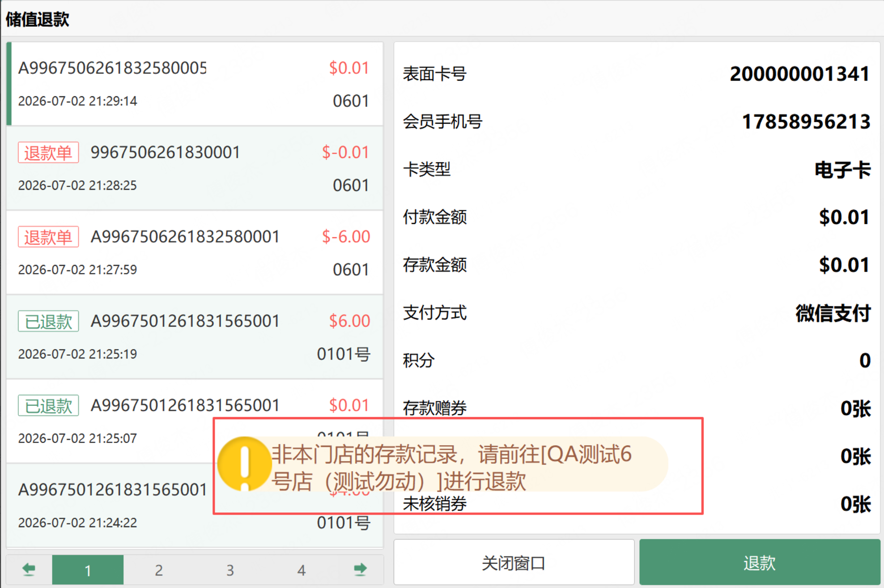Viewport: 884px width, 588px height.
Task: Click the timestamp 2026-07-02 21:25:19
Action: pyautogui.click(x=77, y=354)
